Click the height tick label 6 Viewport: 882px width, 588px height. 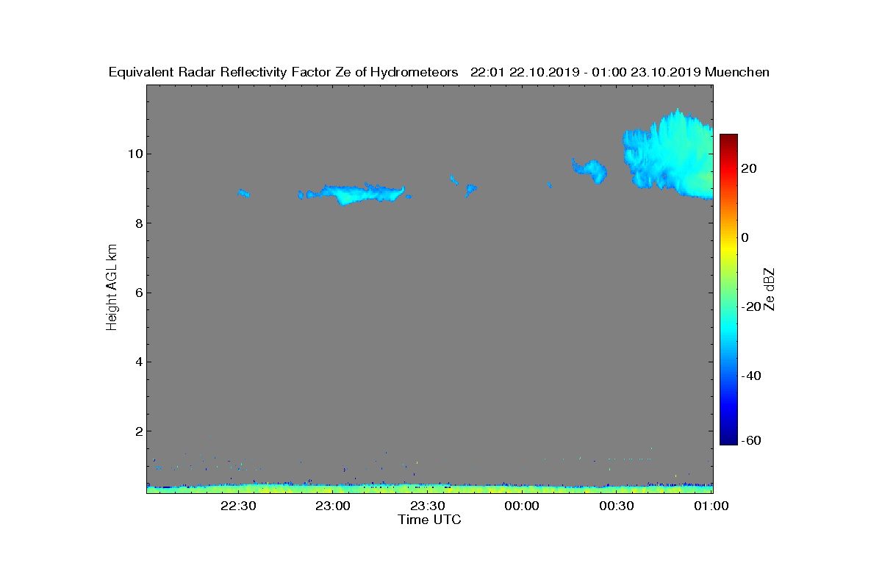(139, 293)
